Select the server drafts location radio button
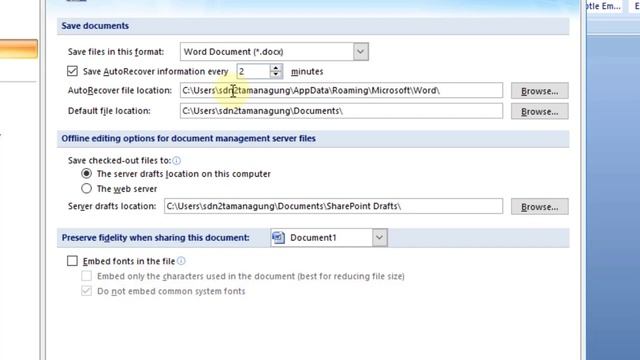Viewport: 640px width, 360px height. [86, 173]
